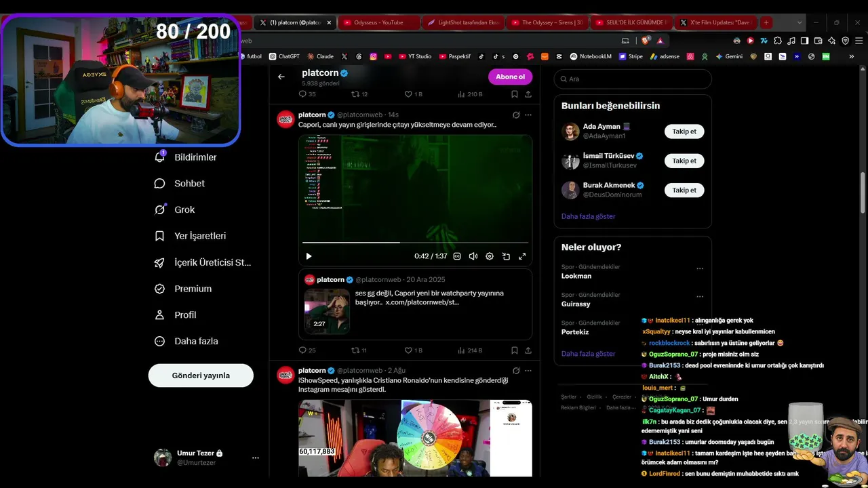Open account menu dots beside Umur Tezer
Viewport: 868px width, 488px height.
pos(256,458)
